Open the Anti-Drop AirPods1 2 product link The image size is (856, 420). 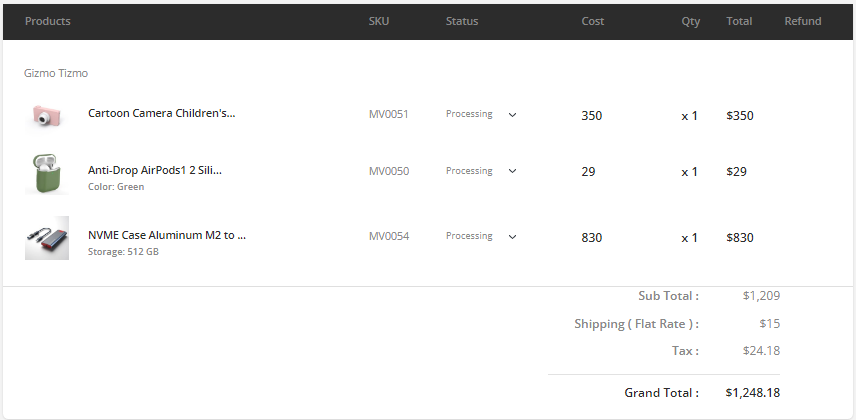pos(155,170)
